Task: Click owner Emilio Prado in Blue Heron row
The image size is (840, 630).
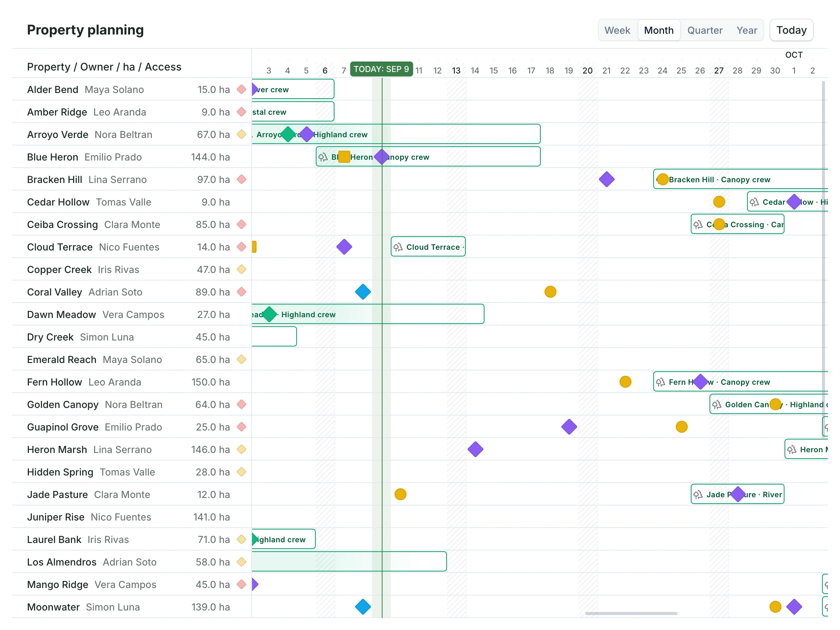Action: click(113, 157)
